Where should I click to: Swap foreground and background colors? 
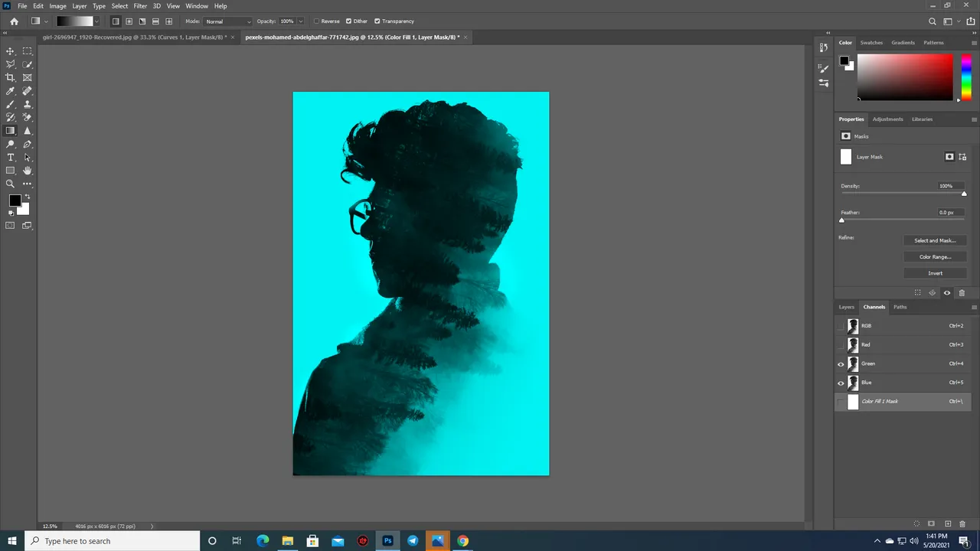tap(28, 197)
